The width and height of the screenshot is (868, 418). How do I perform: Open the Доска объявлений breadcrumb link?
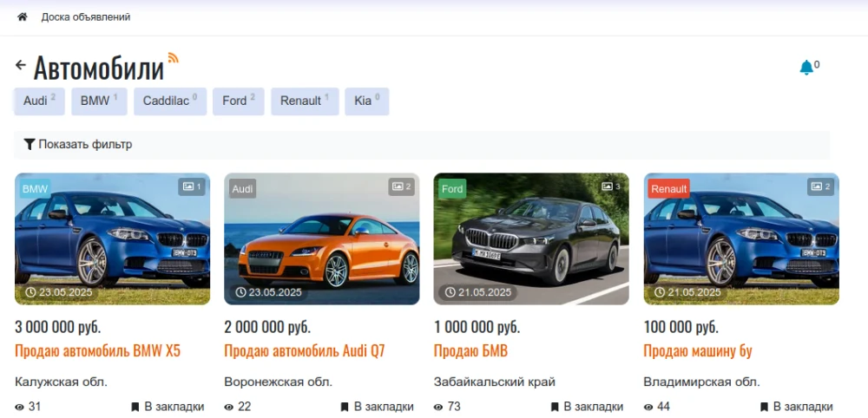[x=86, y=17]
